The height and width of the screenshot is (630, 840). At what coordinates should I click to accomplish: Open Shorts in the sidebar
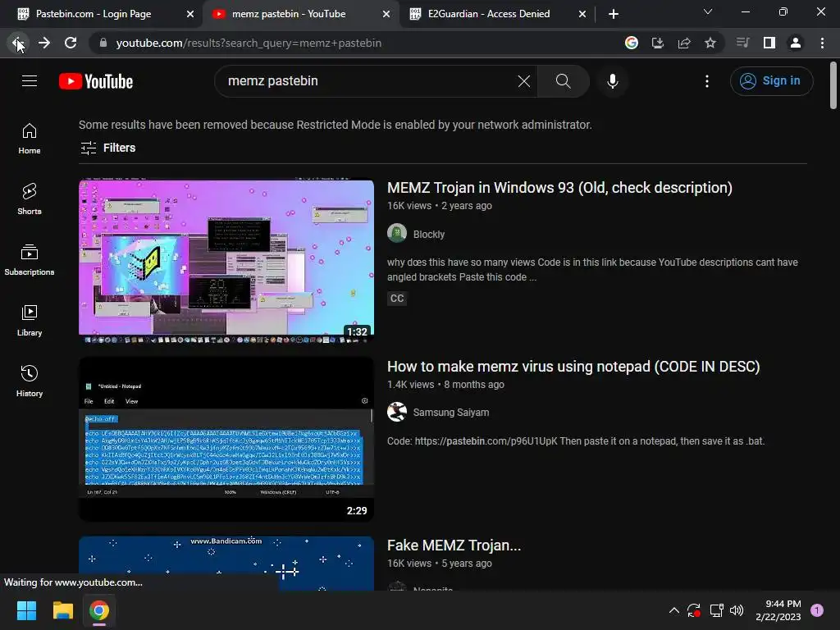pyautogui.click(x=30, y=199)
